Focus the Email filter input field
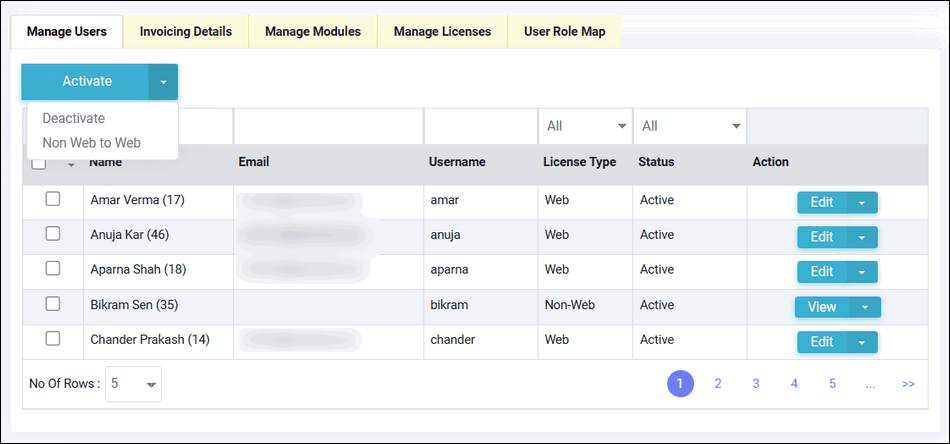Image resolution: width=950 pixels, height=444 pixels. click(x=328, y=127)
